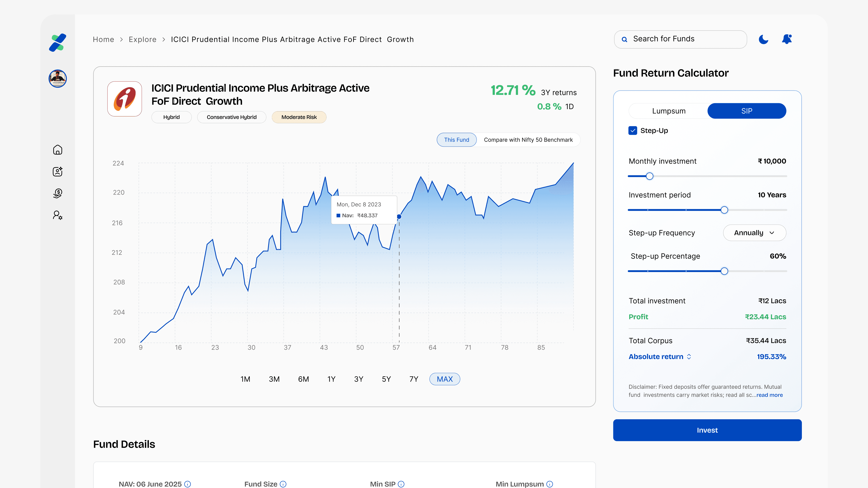Image resolution: width=868 pixels, height=488 pixels.
Task: Switch calculator to Lumpsum mode
Action: pyautogui.click(x=669, y=111)
